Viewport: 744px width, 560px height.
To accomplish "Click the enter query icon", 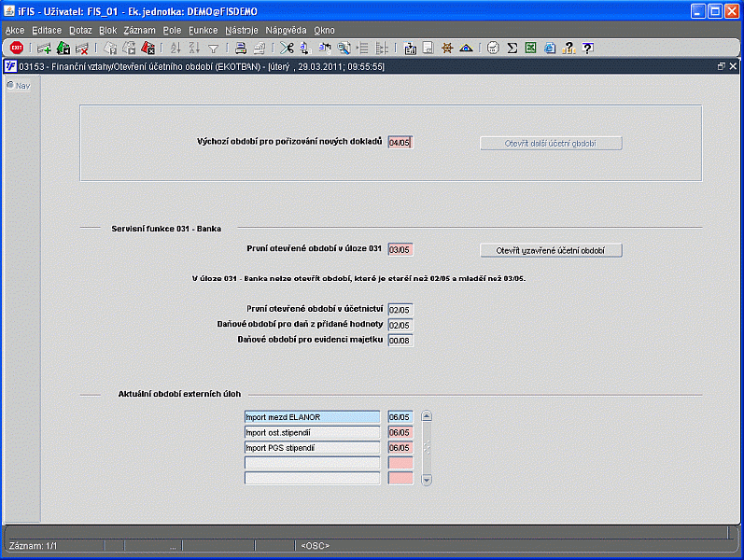I will (x=110, y=48).
